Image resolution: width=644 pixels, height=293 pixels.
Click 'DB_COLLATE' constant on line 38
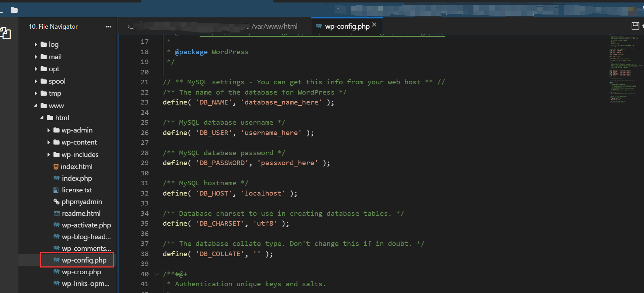click(220, 254)
